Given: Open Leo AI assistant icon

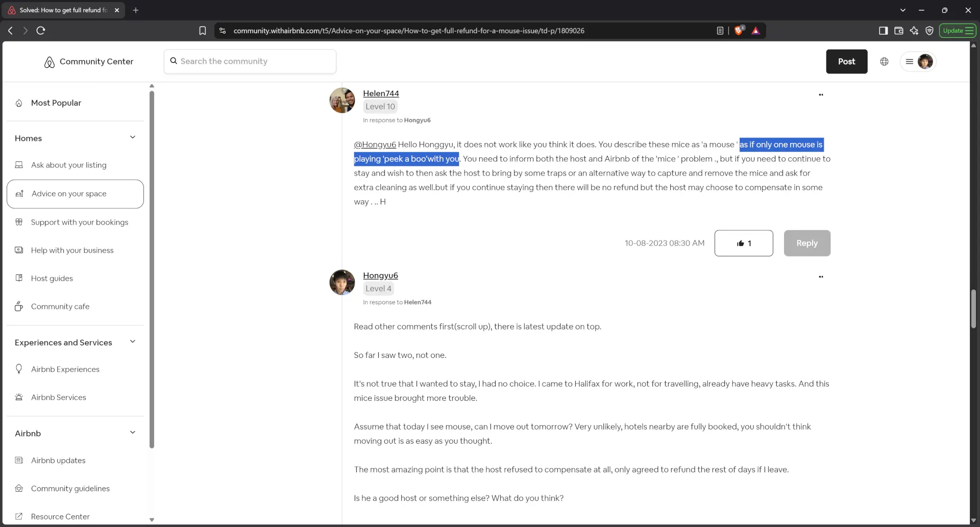Looking at the screenshot, I should (x=914, y=31).
